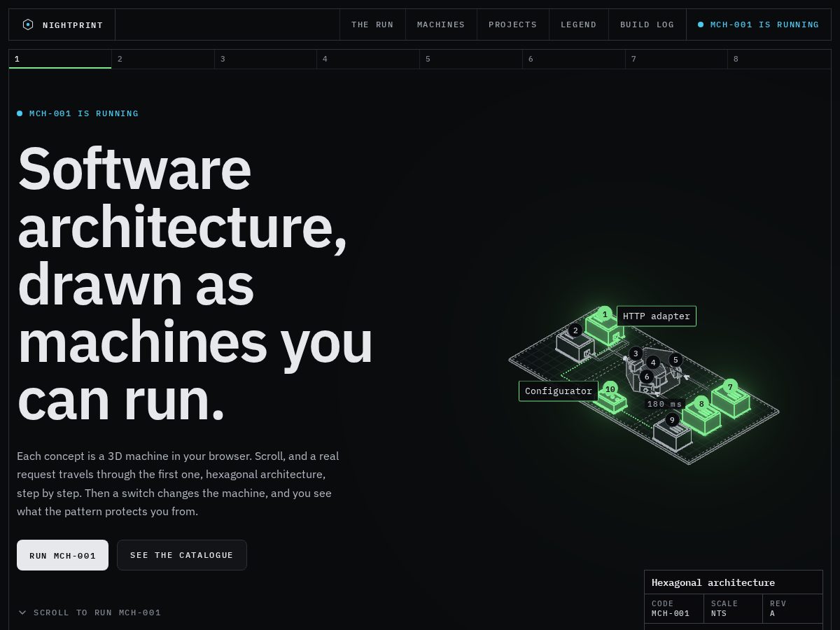Click the HTTP adapter label
The image size is (840, 630).
657,316
